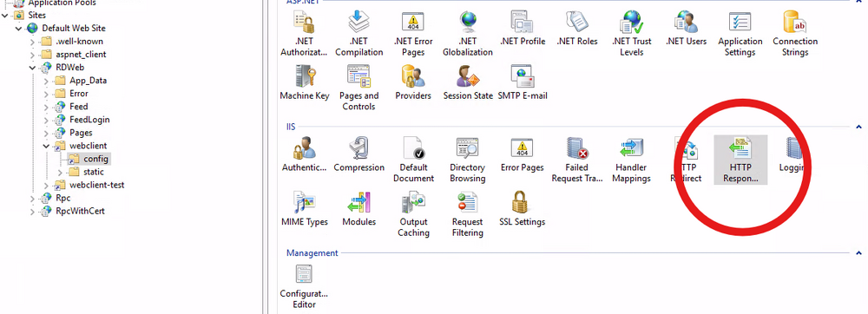Select the config folder node
The image size is (868, 314).
pyautogui.click(x=95, y=160)
